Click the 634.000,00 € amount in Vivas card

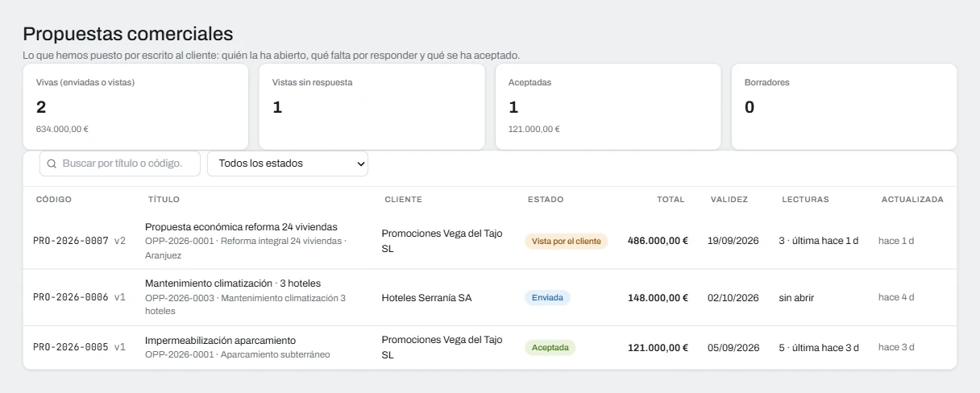62,129
